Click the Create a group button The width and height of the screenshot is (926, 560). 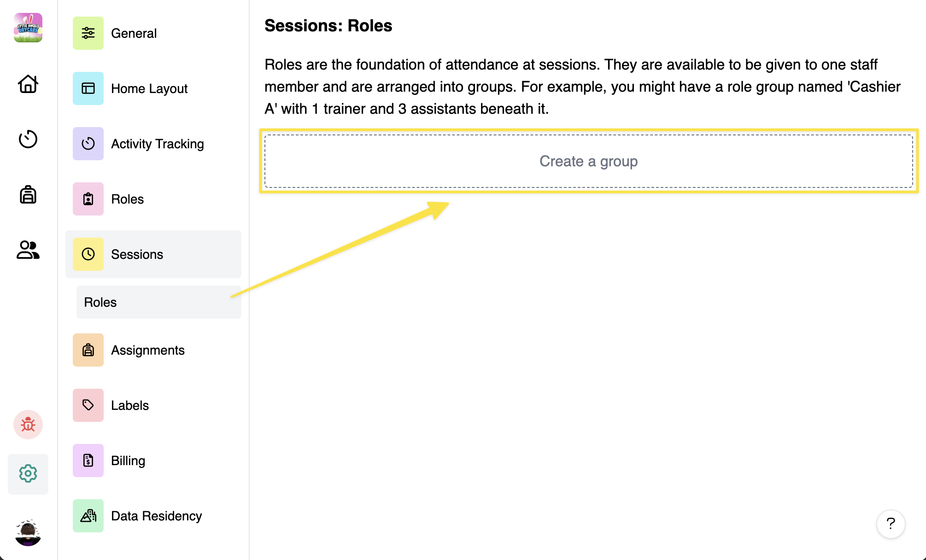pyautogui.click(x=588, y=161)
